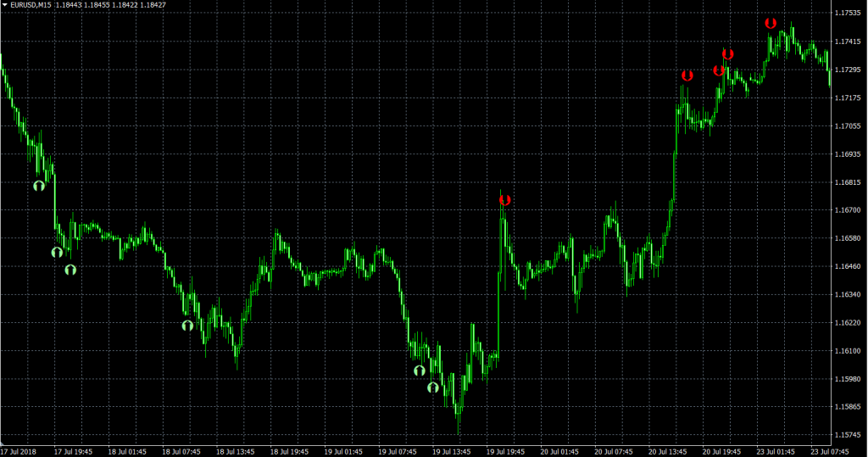Select the red sell arrow above 20 Jul 13:45 surge
The width and height of the screenshot is (868, 457).
(687, 76)
